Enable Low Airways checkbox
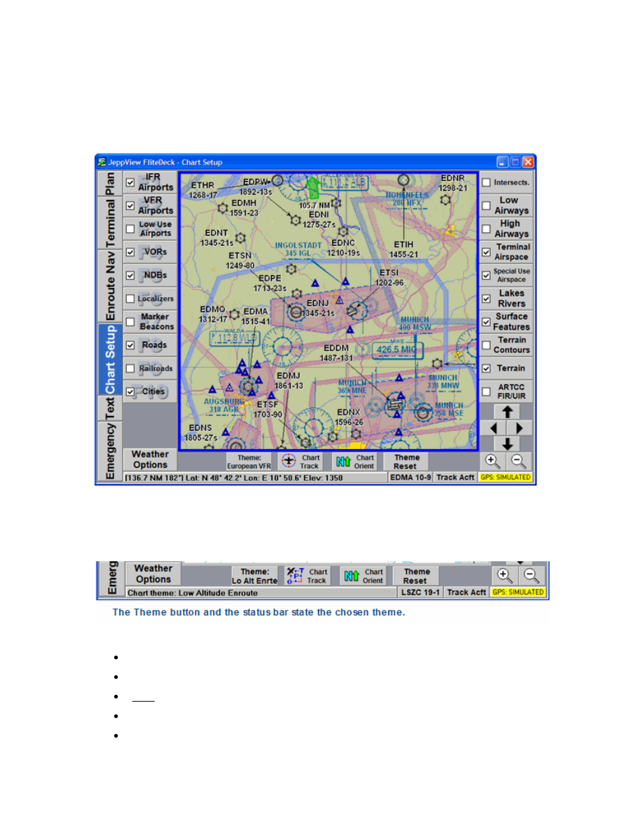Viewport: 644px width, 834px height. (486, 205)
